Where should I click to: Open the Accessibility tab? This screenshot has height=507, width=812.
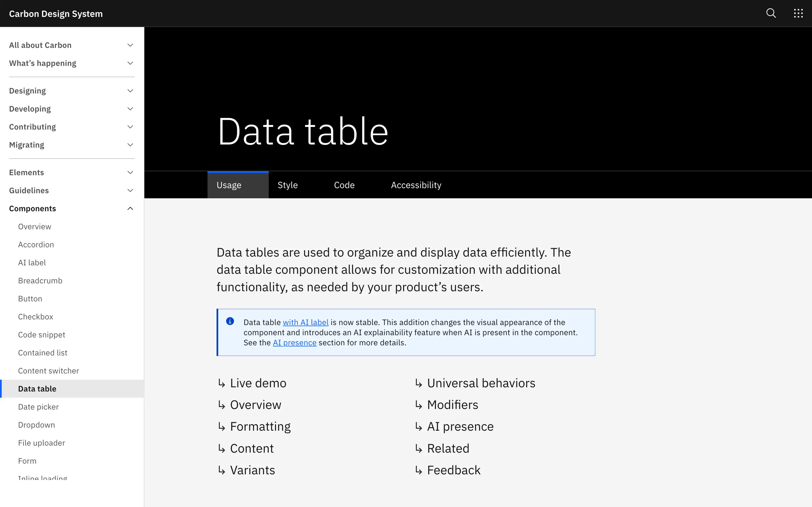click(x=416, y=184)
